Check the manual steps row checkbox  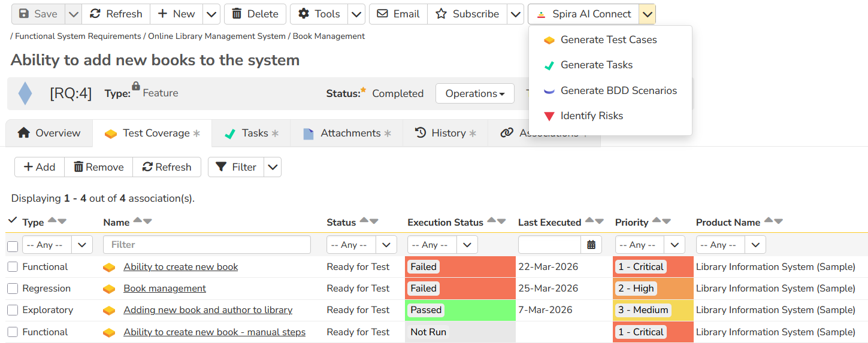point(13,332)
